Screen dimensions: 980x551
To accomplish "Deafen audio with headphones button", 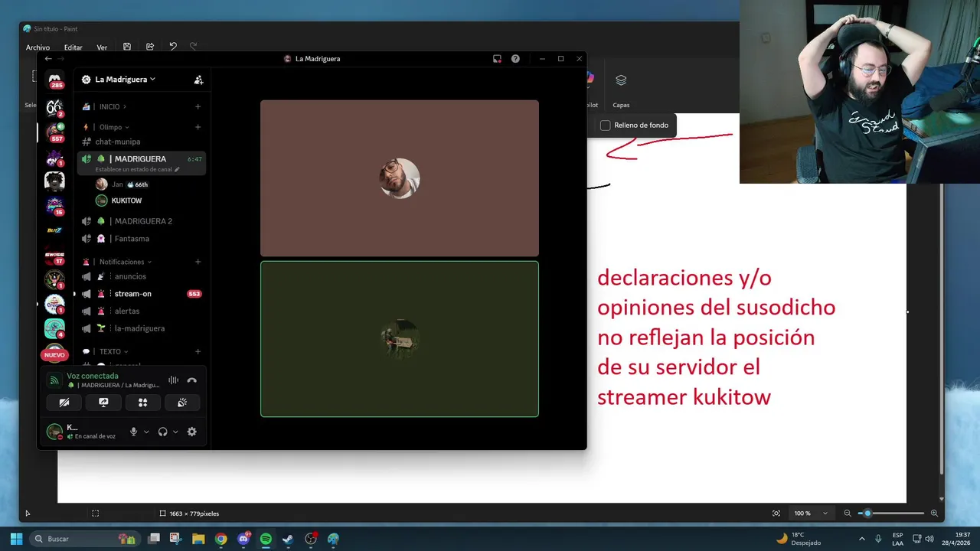I will pos(162,432).
